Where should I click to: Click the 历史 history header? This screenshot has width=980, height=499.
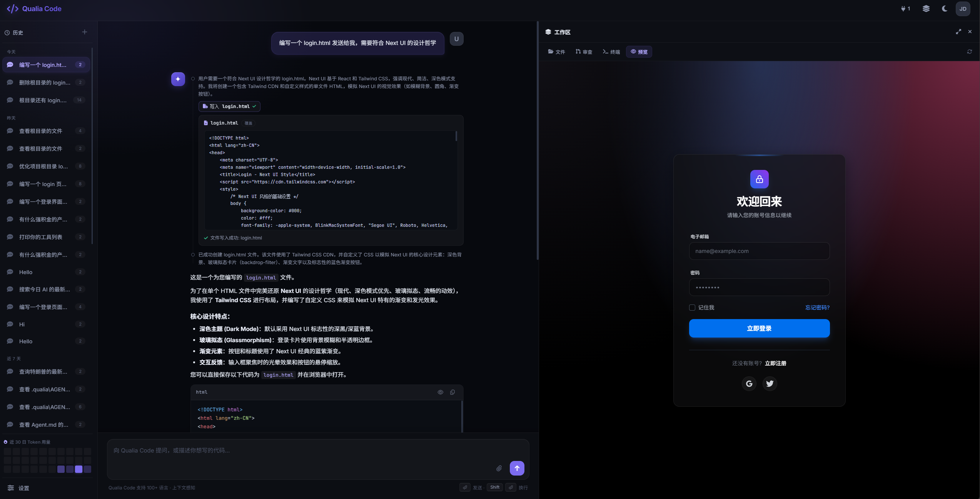(14, 33)
